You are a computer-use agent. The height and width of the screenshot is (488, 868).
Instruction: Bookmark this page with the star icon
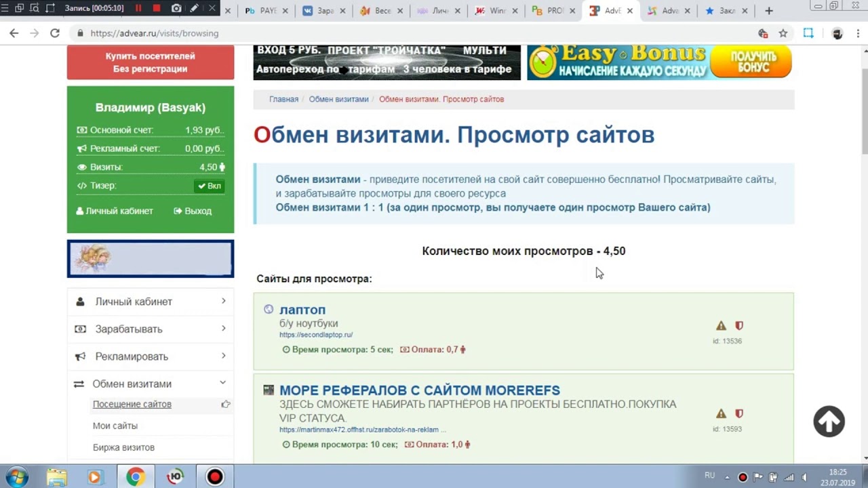[783, 33]
